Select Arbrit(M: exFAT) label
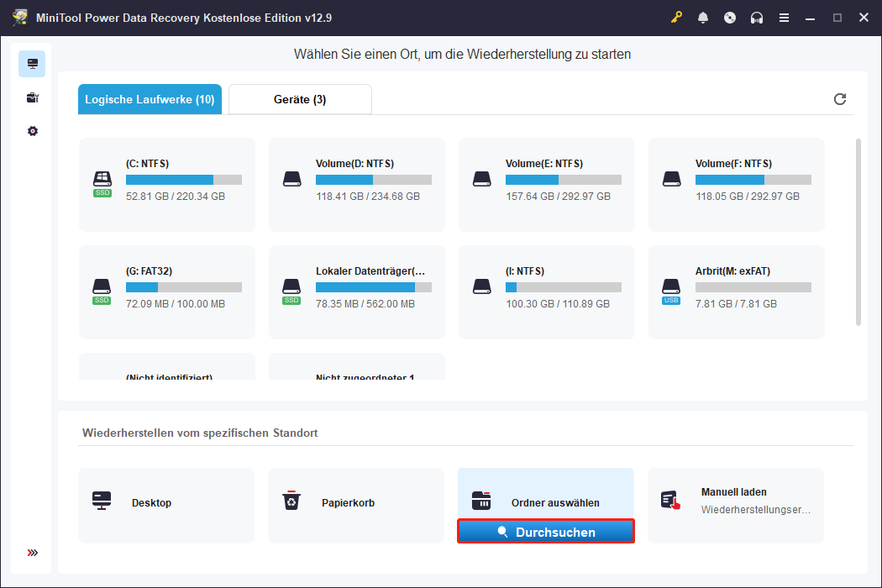Screen dimensions: 882x588 point(733,271)
